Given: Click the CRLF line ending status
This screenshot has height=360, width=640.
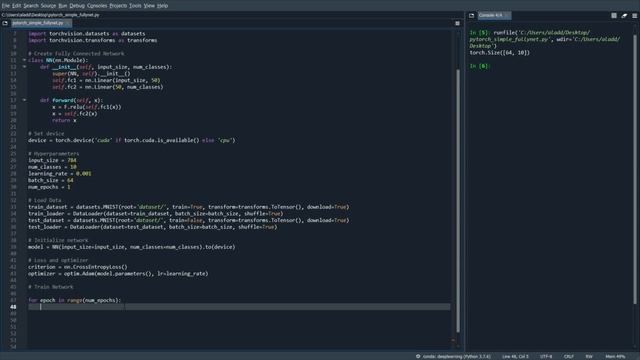Looking at the screenshot, I should click(x=569, y=356).
